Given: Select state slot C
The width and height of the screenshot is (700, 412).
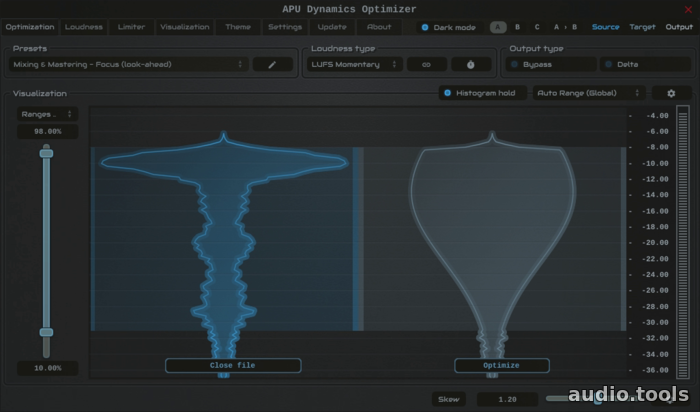Looking at the screenshot, I should [x=537, y=27].
